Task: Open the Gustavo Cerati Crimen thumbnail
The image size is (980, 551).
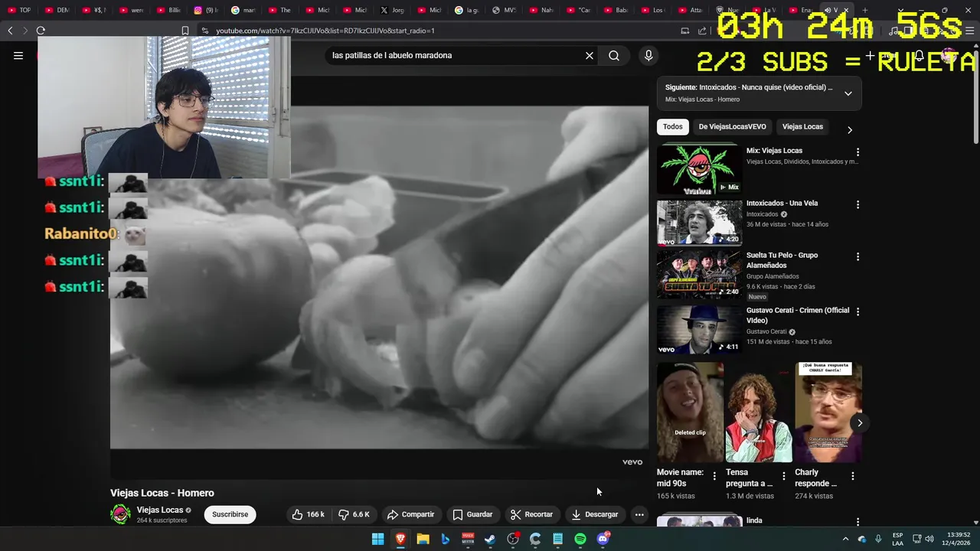Action: pos(699,330)
